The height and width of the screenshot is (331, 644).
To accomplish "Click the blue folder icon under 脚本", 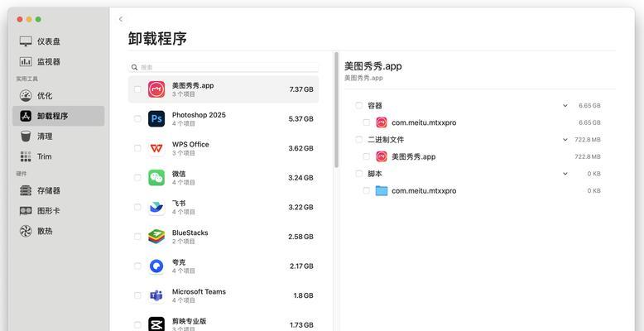I will coord(382,190).
